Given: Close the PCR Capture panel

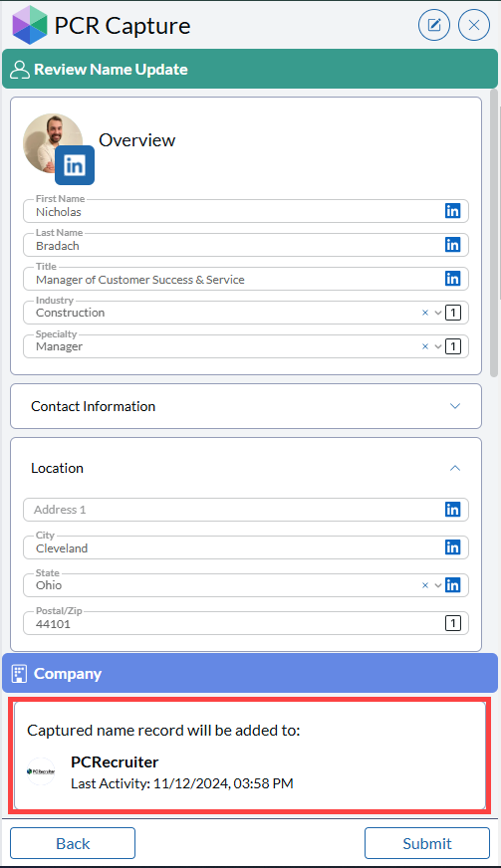Looking at the screenshot, I should point(474,25).
